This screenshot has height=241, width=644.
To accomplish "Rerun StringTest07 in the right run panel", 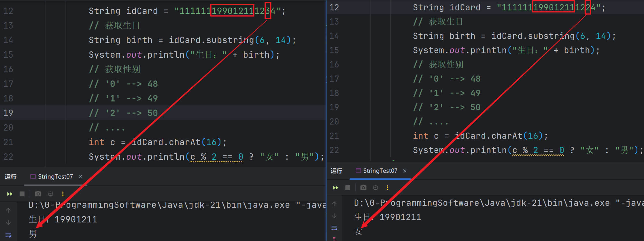I will tap(336, 188).
